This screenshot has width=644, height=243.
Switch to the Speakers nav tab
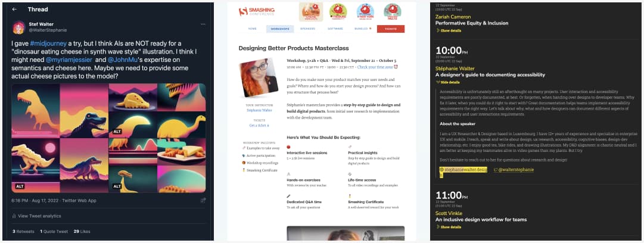[x=307, y=29]
